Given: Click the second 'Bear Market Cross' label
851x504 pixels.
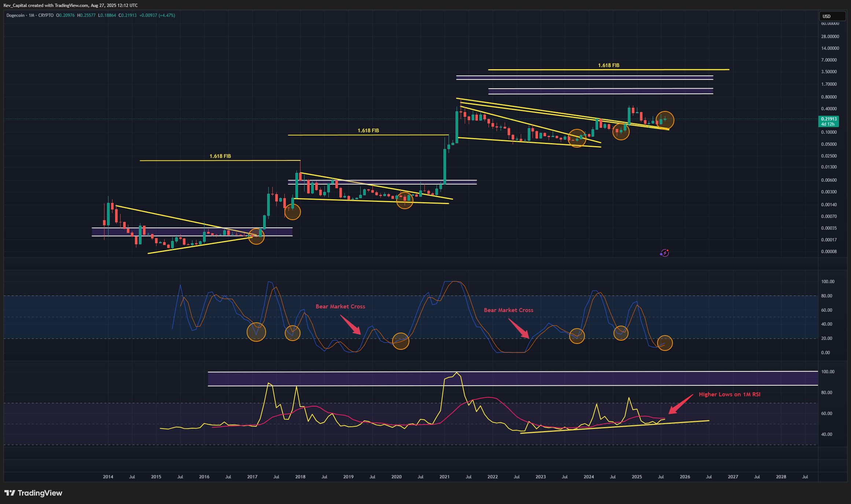Looking at the screenshot, I should (508, 310).
